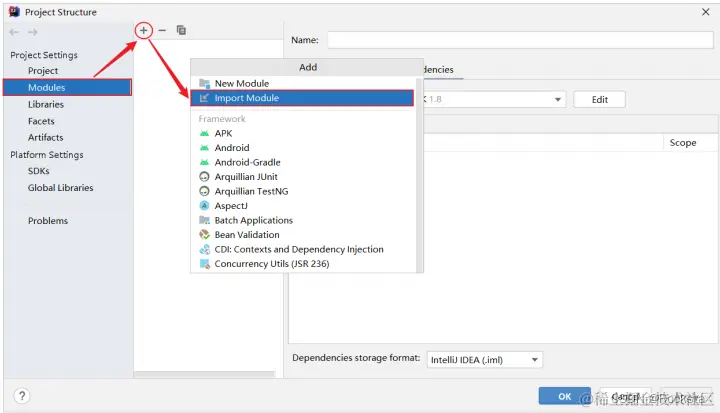Select Concurrency Utils (JSR 236)
Viewport: 720px width, 413px height.
303,264
